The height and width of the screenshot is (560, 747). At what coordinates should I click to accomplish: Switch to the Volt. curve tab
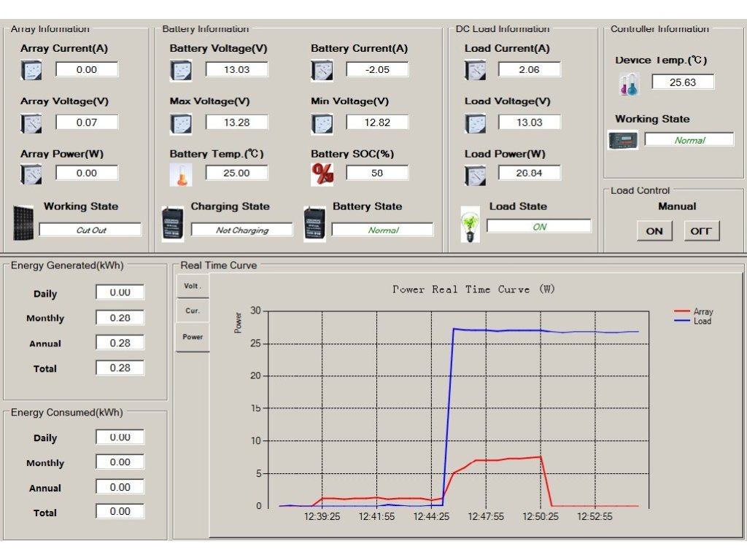tap(193, 286)
